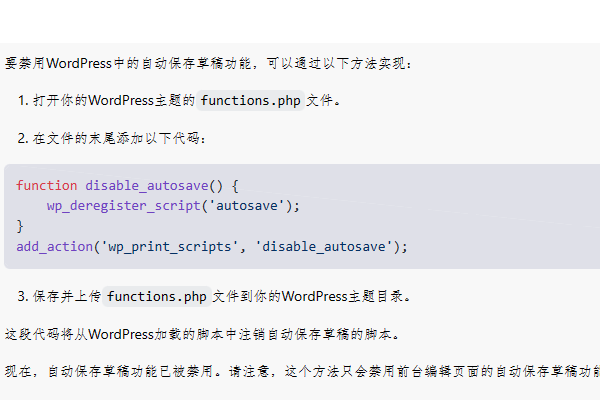Click step 1 text 打开你的WordPress主题的

tap(114, 101)
